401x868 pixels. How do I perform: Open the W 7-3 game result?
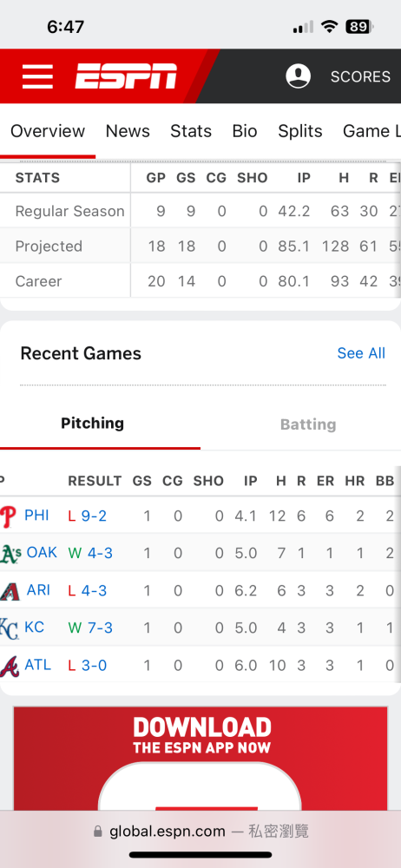90,628
